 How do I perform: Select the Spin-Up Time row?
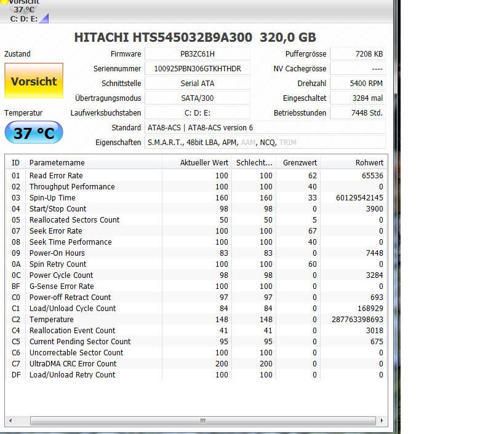196,198
